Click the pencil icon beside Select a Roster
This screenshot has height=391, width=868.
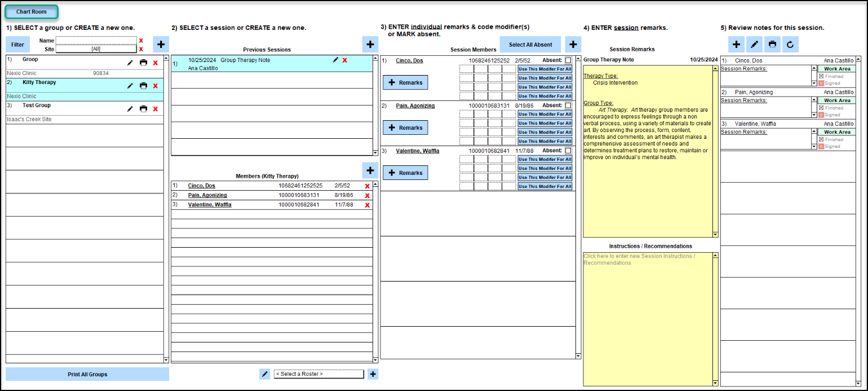(x=265, y=374)
